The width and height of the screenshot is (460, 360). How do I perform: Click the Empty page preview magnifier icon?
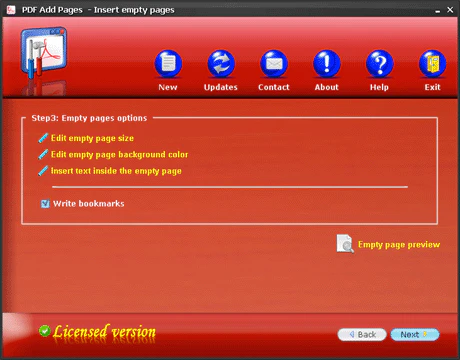(x=345, y=244)
